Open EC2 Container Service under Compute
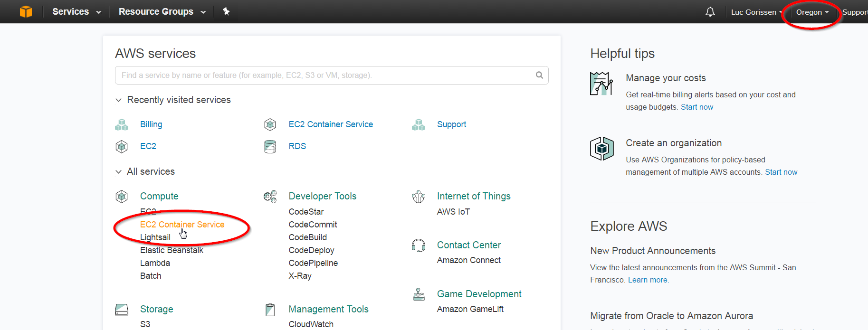Viewport: 868px width, 330px height. point(182,225)
